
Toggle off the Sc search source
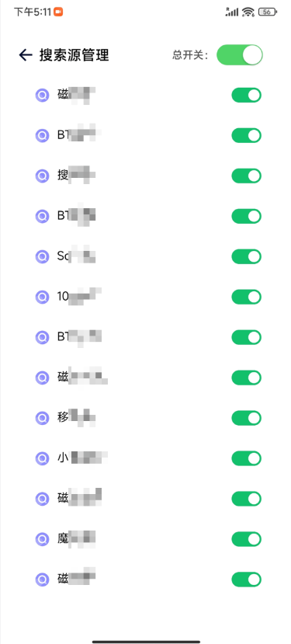246,256
